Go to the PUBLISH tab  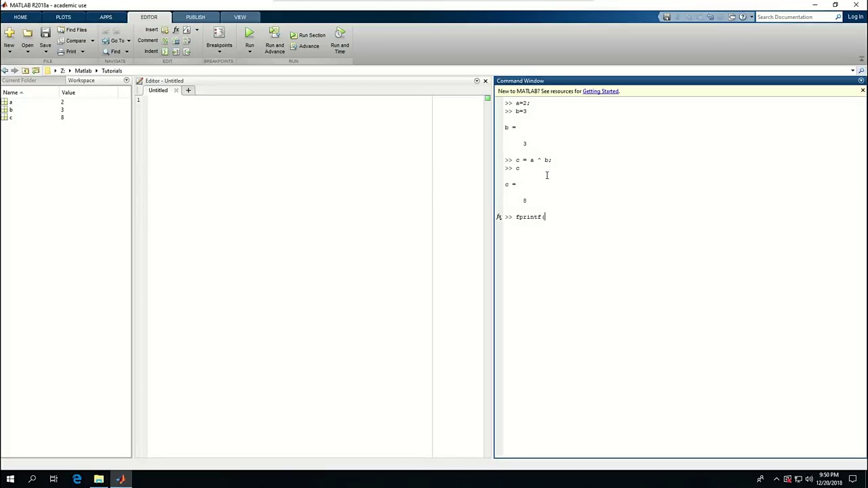(195, 17)
